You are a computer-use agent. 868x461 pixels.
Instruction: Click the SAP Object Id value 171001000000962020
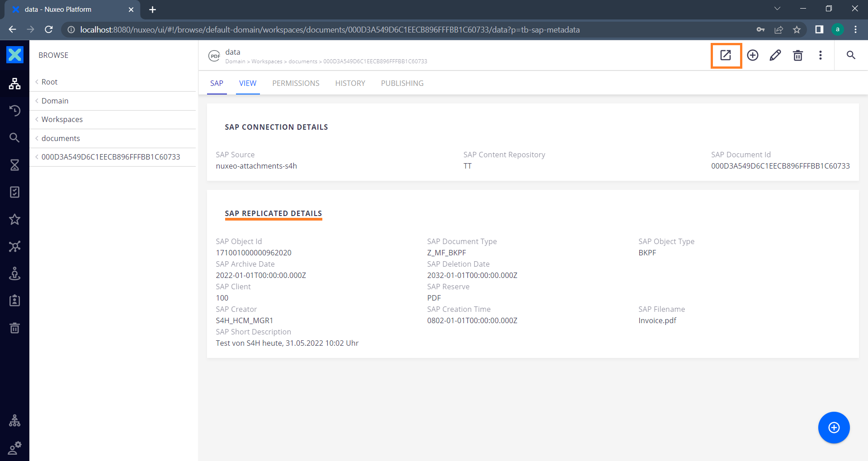pyautogui.click(x=254, y=253)
